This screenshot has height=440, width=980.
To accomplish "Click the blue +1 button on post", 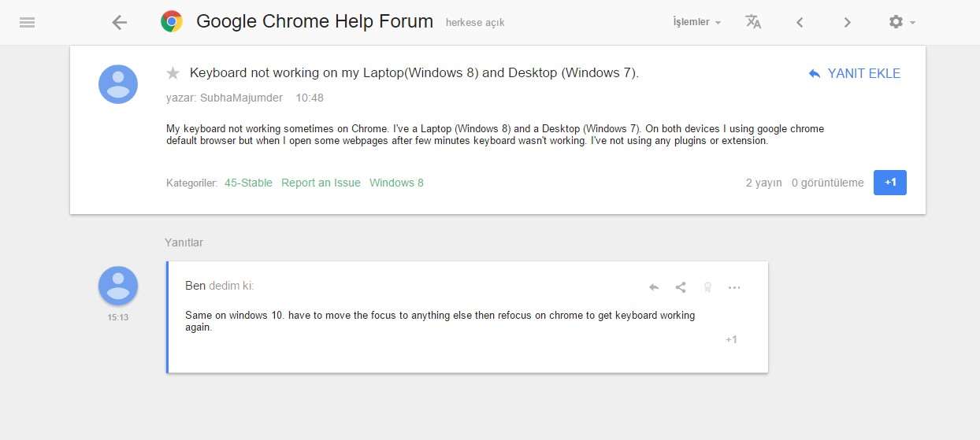I will pos(890,183).
